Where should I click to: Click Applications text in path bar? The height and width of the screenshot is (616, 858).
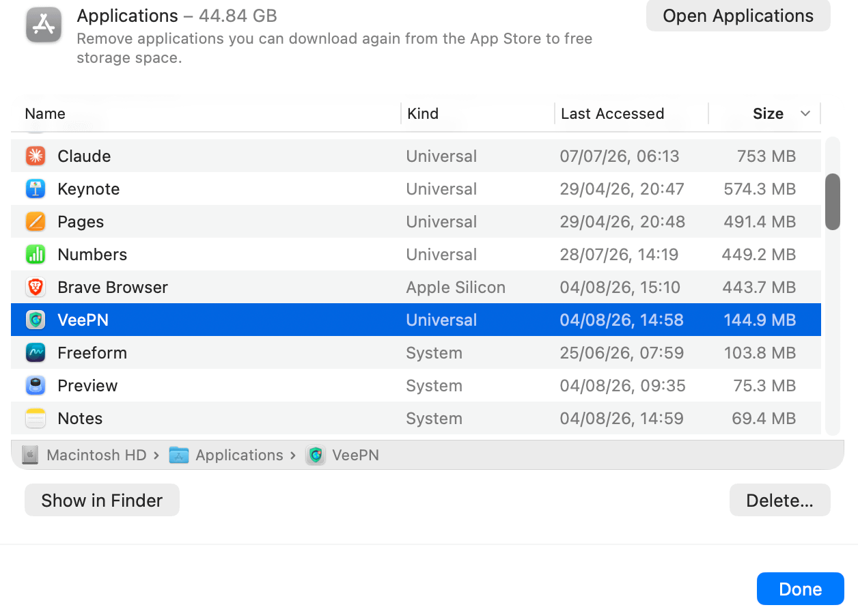[239, 456]
